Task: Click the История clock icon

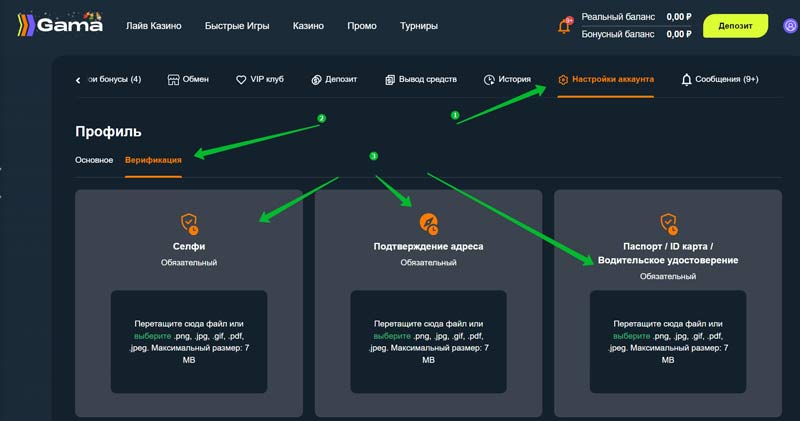Action: (489, 79)
